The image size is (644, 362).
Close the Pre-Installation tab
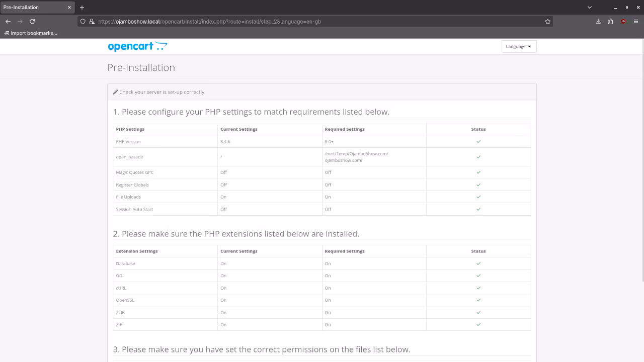coord(69,8)
